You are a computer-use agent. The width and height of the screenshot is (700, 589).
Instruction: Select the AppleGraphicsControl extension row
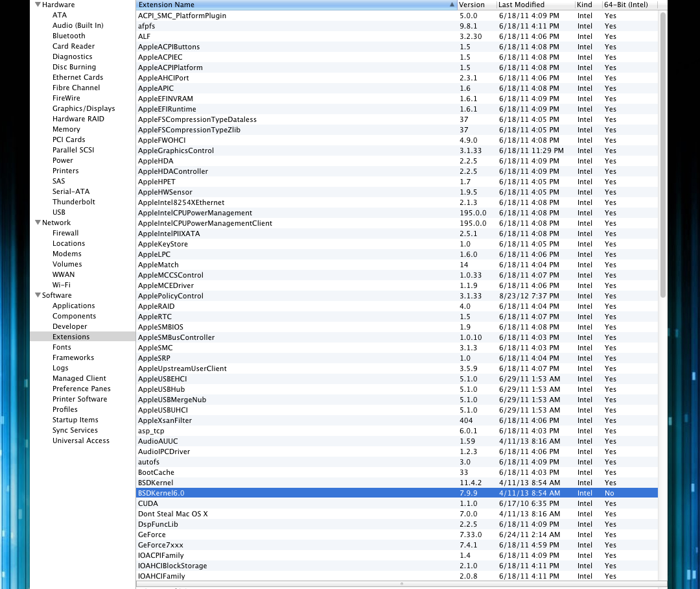[x=397, y=150]
